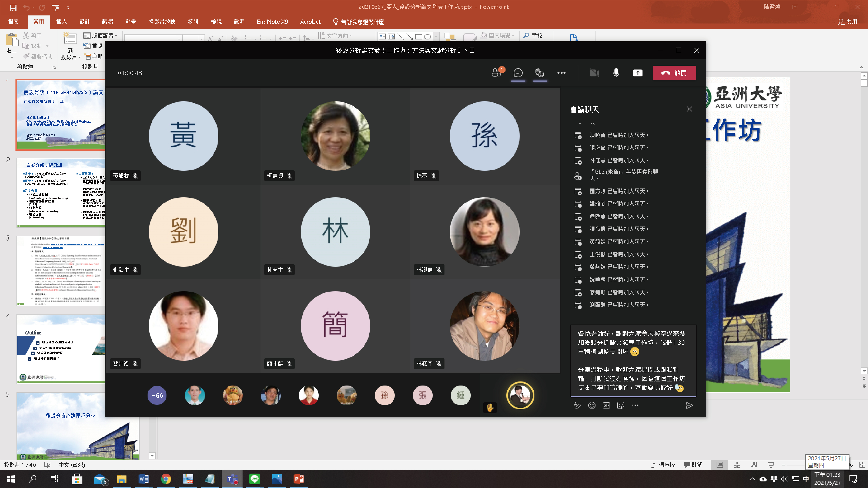Switch to Slide Sorter view
The image size is (868, 488).
[737, 465]
